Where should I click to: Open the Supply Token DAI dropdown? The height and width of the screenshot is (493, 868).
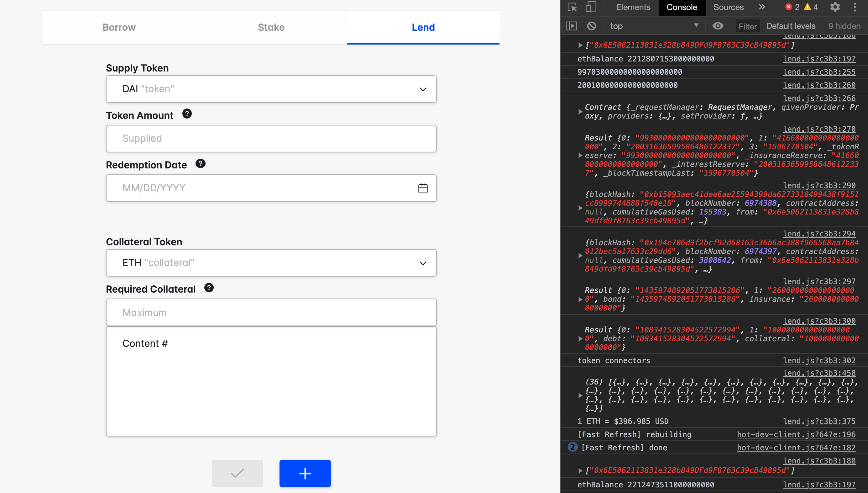271,89
